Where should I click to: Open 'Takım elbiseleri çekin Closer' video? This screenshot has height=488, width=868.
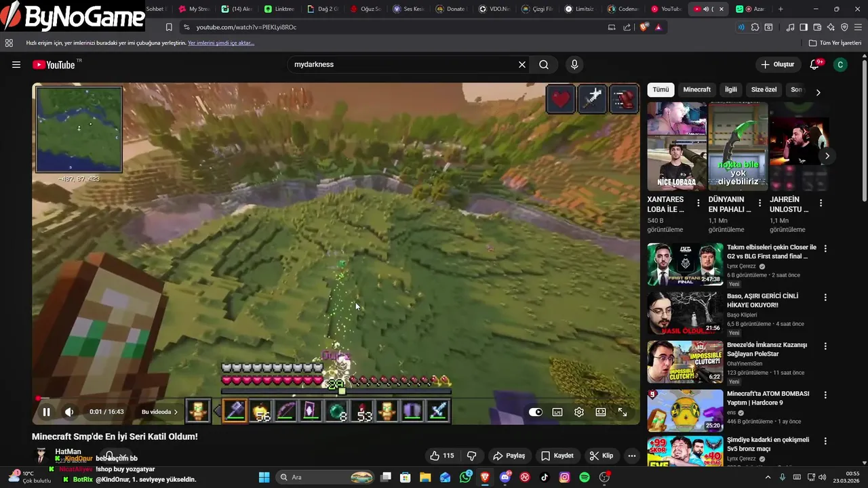coord(685,264)
